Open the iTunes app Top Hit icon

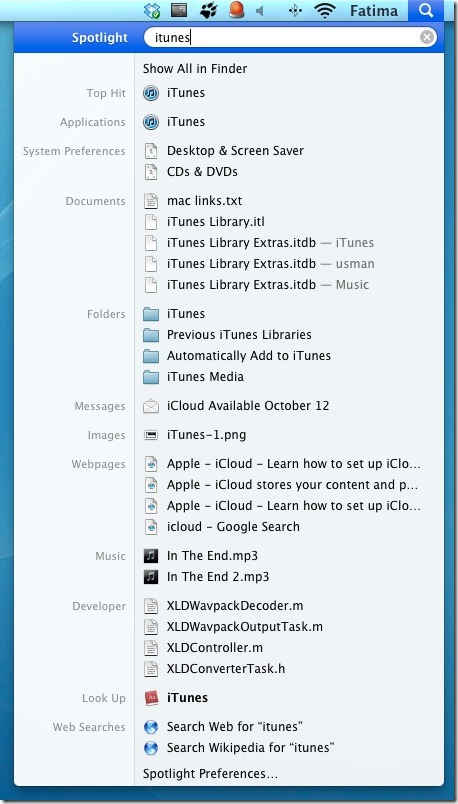[x=151, y=93]
